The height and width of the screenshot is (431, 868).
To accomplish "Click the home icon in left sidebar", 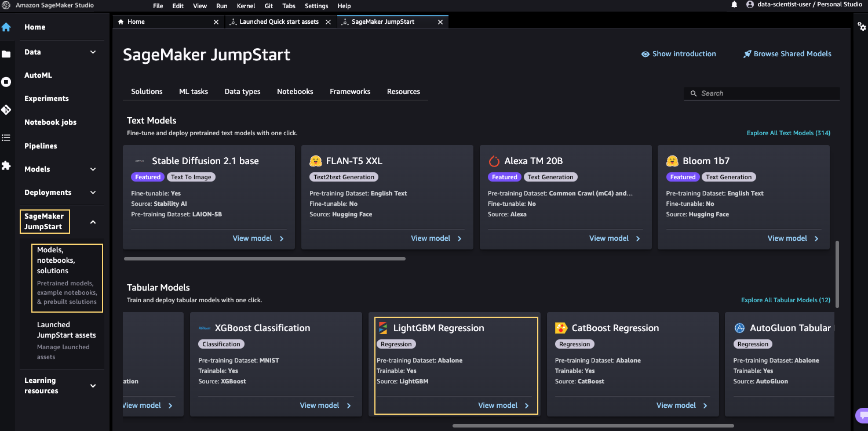I will (6, 27).
